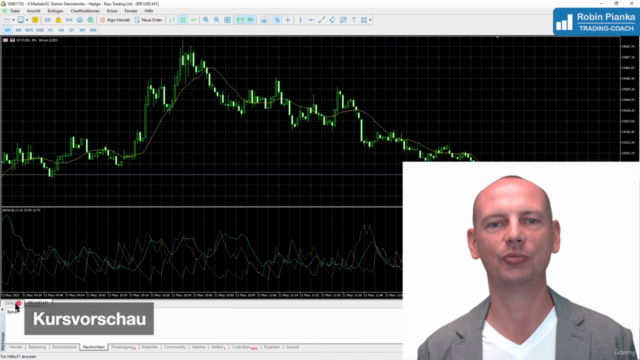This screenshot has height=360, width=640.
Task: Zoom out of the chart
Action: point(217,20)
